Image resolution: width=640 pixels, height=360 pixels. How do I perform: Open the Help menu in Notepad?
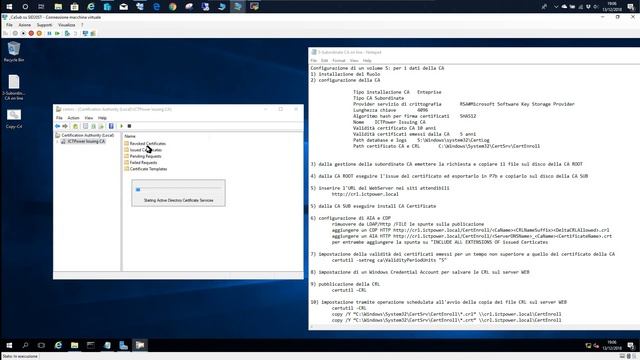(367, 61)
